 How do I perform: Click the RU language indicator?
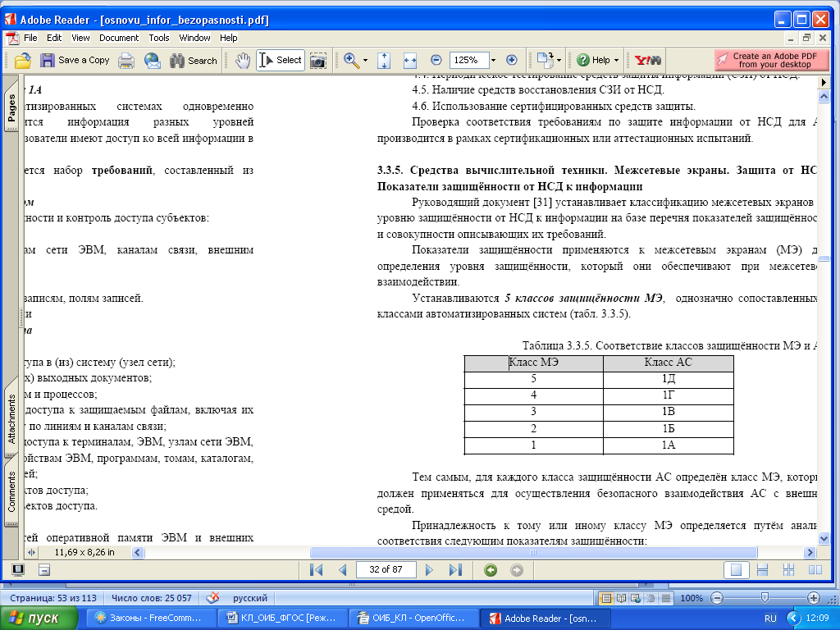point(770,619)
